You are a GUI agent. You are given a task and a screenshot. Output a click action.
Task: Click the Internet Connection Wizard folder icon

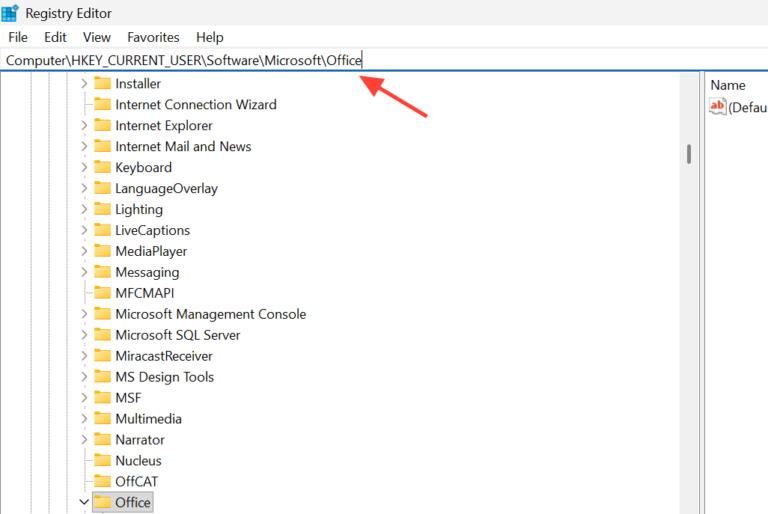point(102,104)
